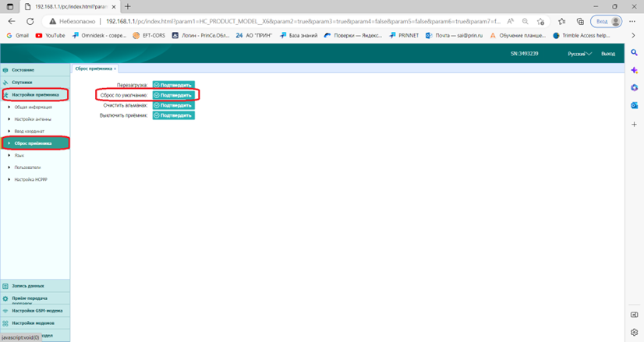The height and width of the screenshot is (342, 644).
Task: Open the EFT-CORS bookmark
Action: pyautogui.click(x=149, y=36)
